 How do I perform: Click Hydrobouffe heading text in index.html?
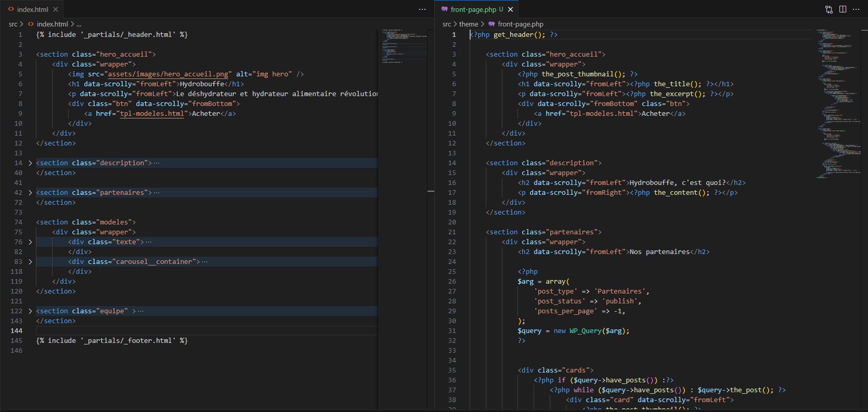(202, 84)
